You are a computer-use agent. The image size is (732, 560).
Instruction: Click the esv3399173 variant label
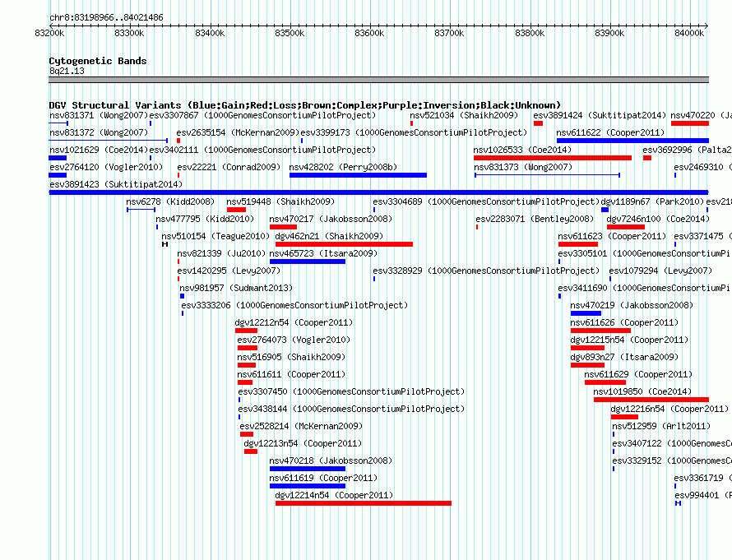(414, 132)
